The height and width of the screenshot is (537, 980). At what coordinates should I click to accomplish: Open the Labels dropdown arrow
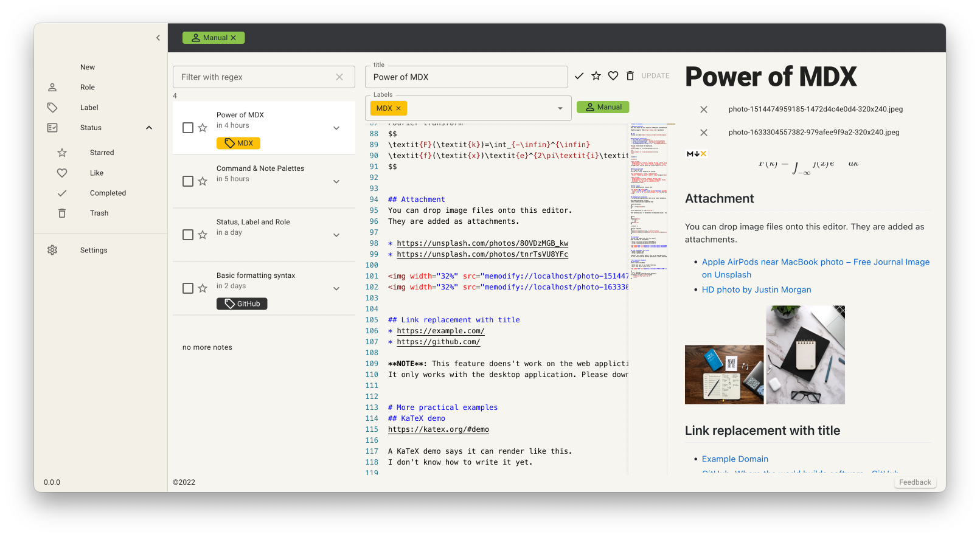coord(560,108)
